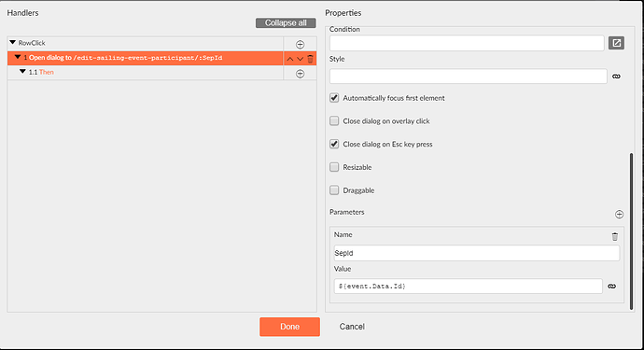Click the Properties panel scrollbar

coord(631,231)
